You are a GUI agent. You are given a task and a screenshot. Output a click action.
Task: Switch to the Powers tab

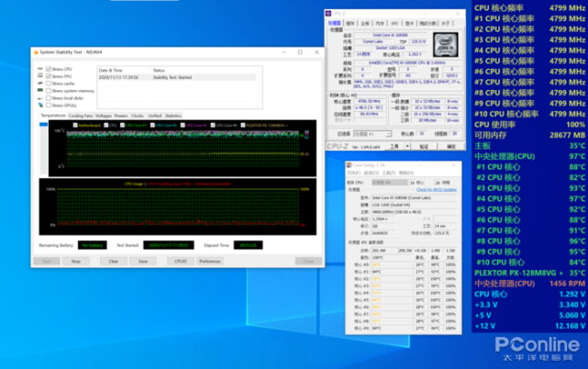click(x=121, y=116)
